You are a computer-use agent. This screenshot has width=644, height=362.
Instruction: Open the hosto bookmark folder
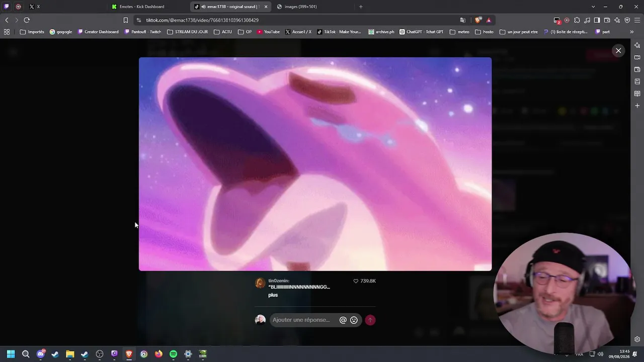coord(485,32)
